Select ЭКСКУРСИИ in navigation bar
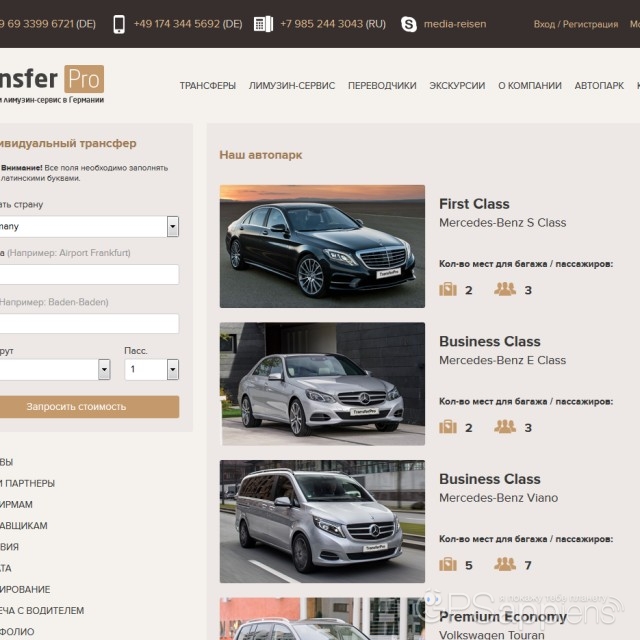The height and width of the screenshot is (640, 640). (457, 86)
